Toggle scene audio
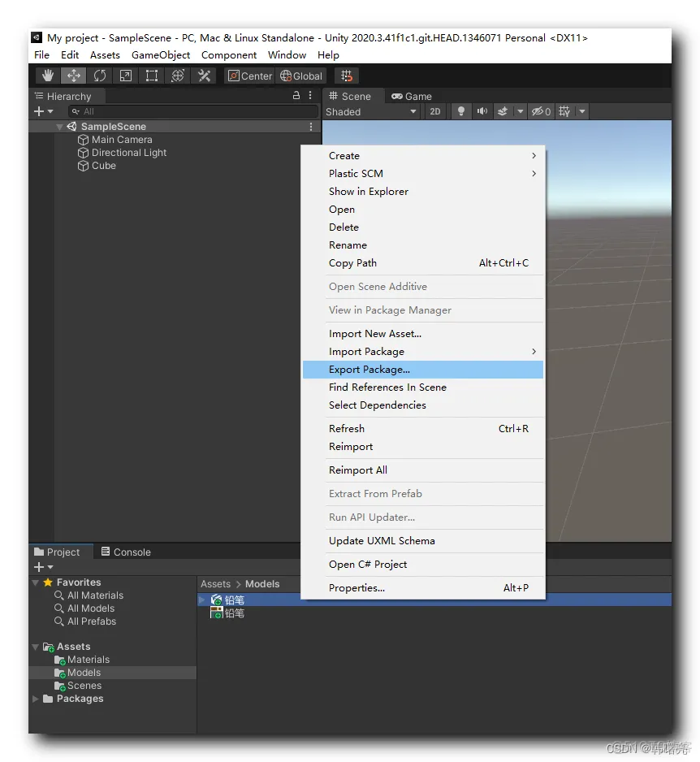Image resolution: width=700 pixels, height=762 pixels. [482, 112]
